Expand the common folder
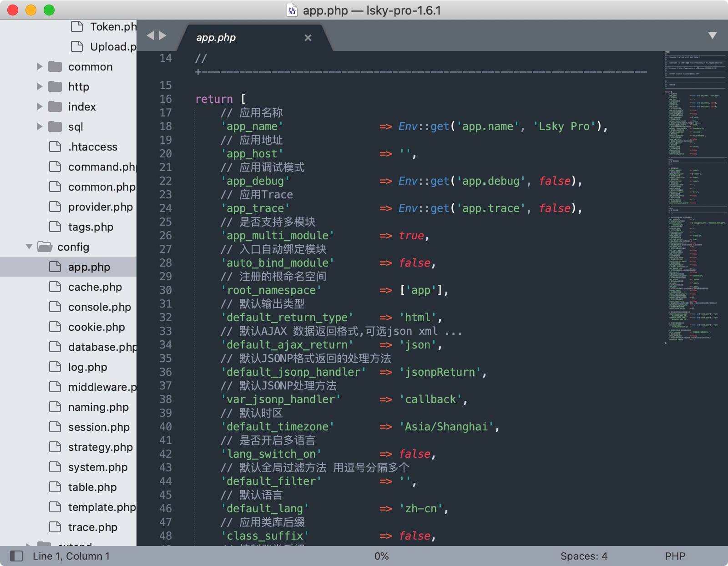Viewport: 728px width, 566px height. pos(40,67)
